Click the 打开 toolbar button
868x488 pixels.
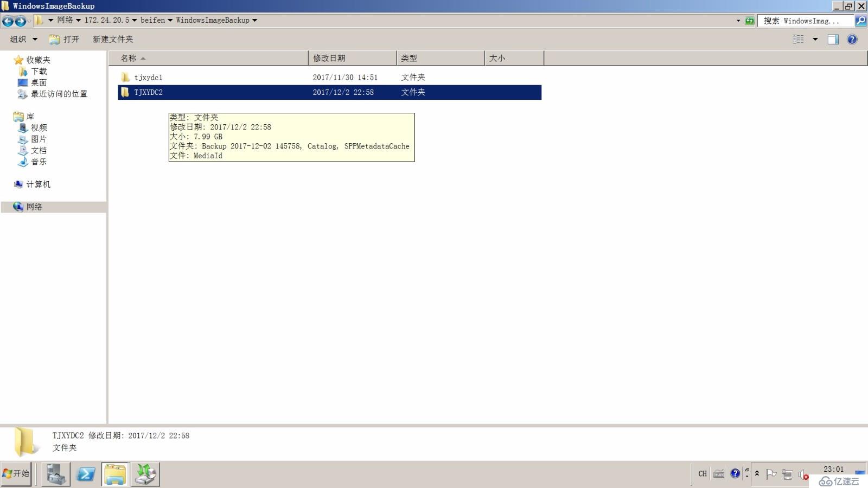(64, 39)
